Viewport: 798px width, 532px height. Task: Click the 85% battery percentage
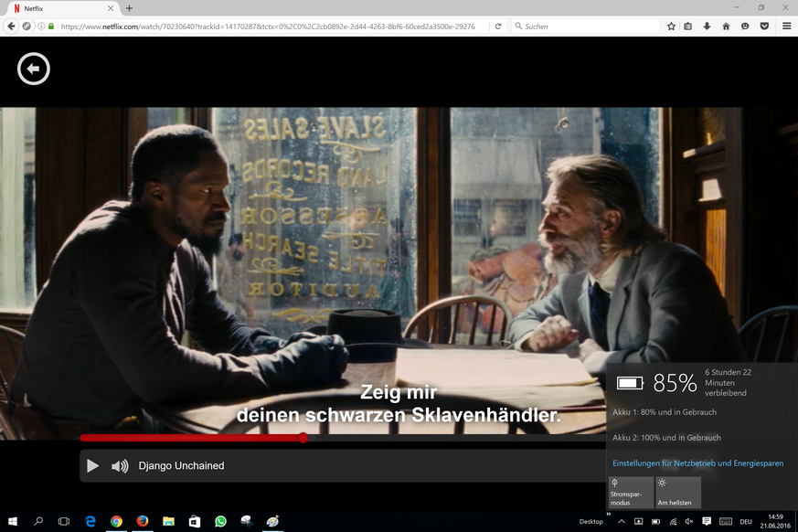coord(675,383)
